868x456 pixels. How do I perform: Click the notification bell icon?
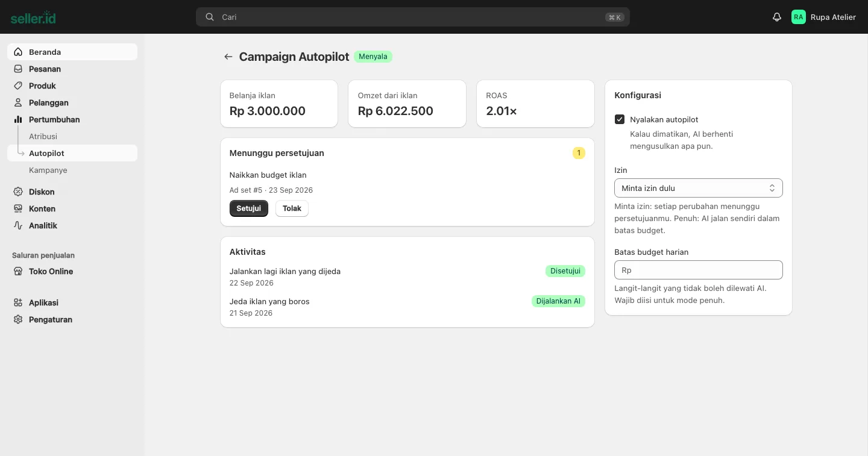777,17
